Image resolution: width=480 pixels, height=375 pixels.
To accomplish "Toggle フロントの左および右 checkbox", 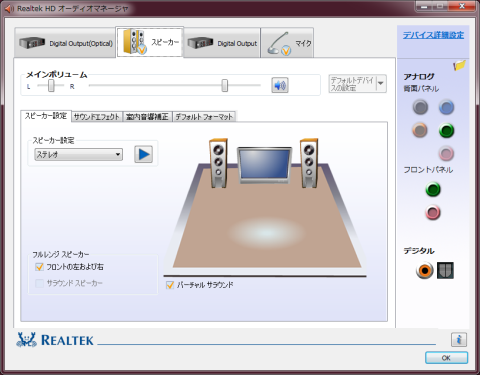I will pyautogui.click(x=39, y=267).
